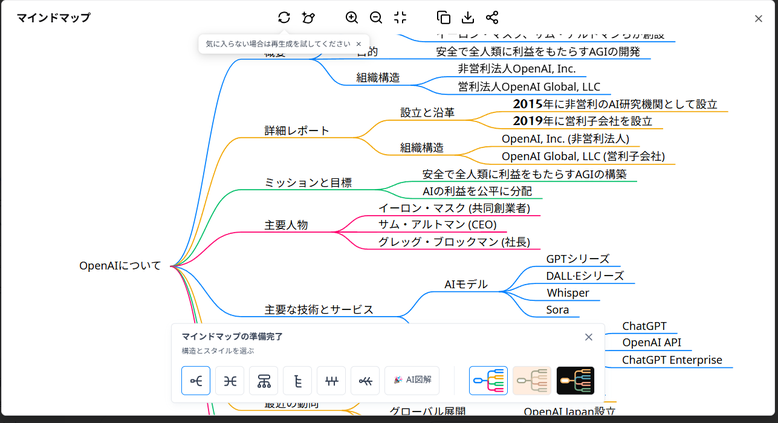
Task: Select the DALL·Eシリーズ leaf node
Action: coord(585,276)
